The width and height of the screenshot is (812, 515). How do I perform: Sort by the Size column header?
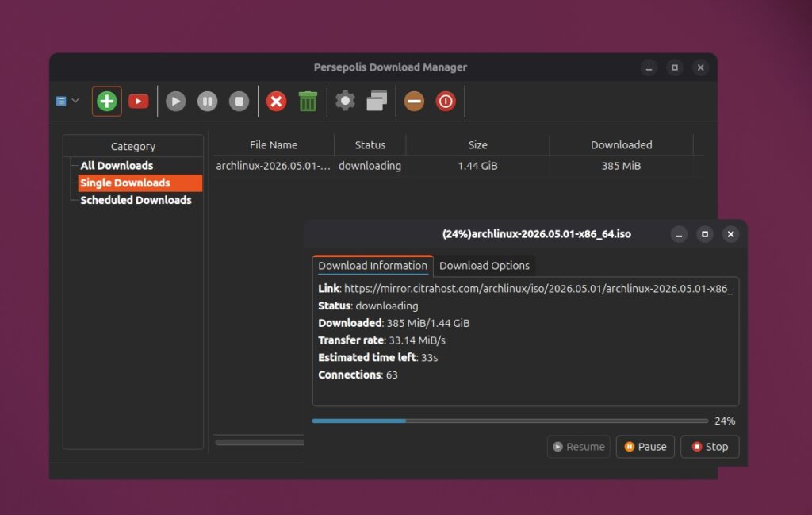[477, 145]
